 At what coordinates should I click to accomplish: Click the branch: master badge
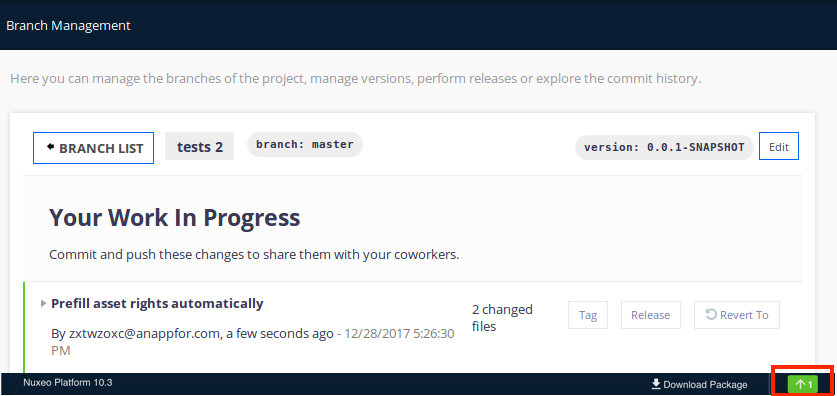tap(305, 145)
